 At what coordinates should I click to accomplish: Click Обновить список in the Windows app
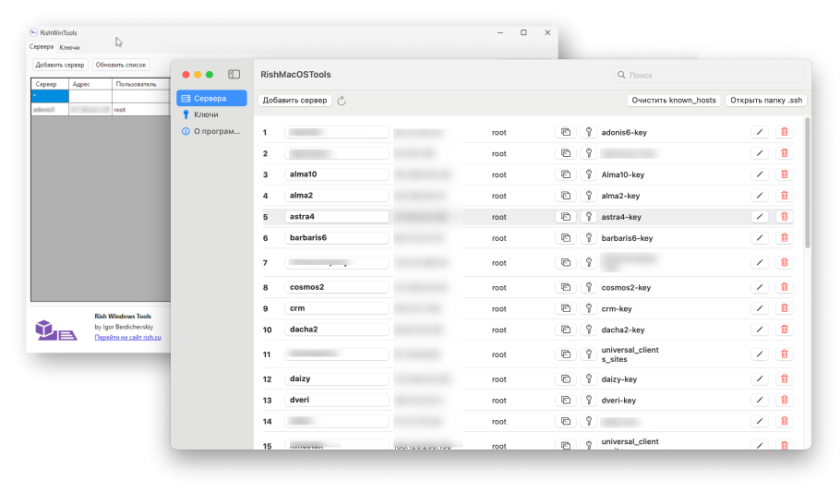click(x=121, y=66)
